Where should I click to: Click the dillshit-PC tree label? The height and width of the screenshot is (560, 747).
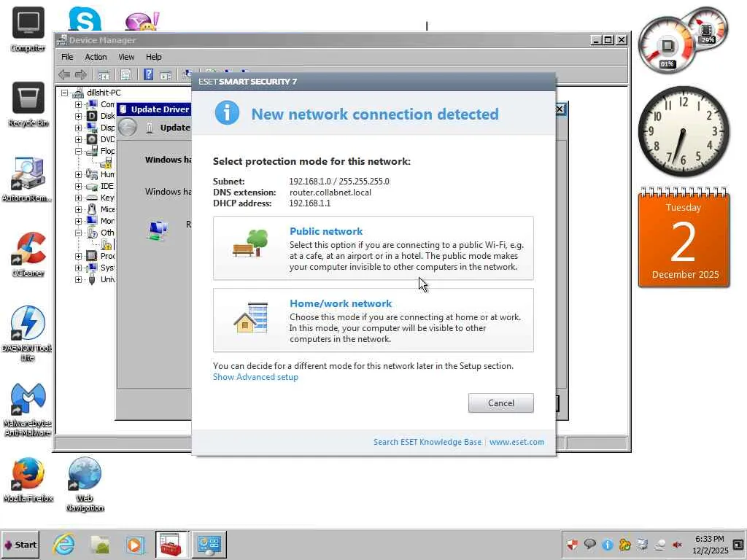pos(104,93)
